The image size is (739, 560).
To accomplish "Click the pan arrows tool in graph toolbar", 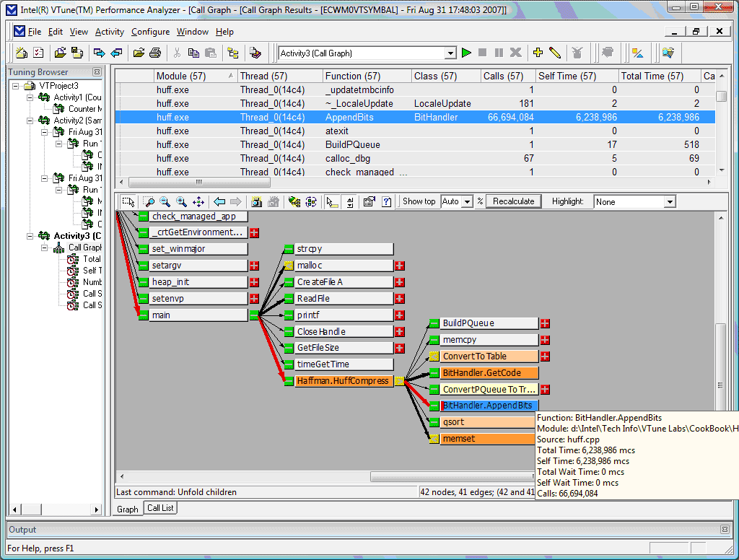I will 198,202.
